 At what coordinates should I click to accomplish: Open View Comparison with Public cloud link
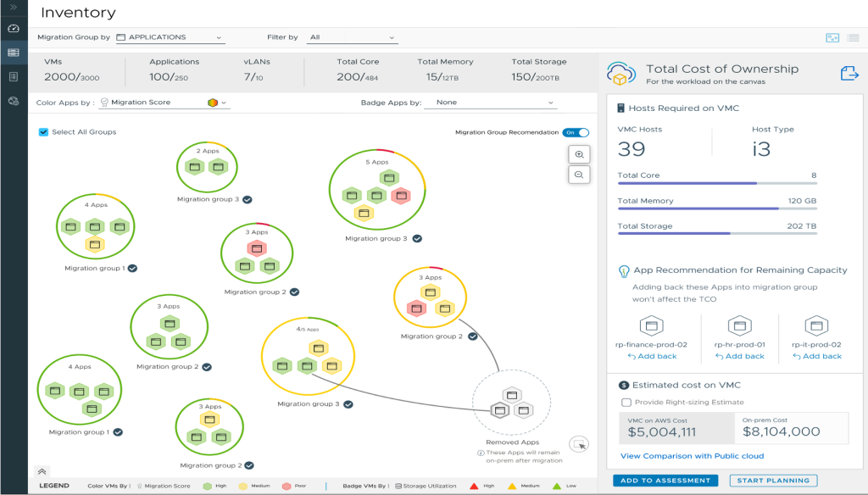click(x=692, y=456)
